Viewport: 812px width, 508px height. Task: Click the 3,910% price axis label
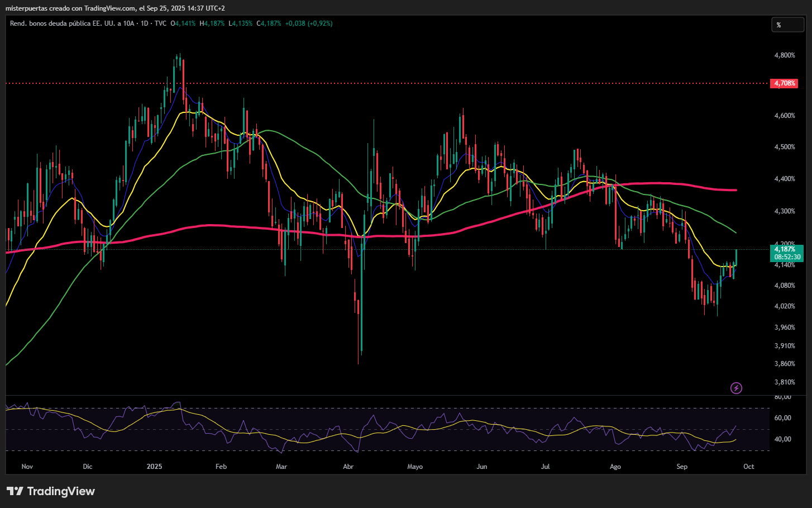(785, 346)
